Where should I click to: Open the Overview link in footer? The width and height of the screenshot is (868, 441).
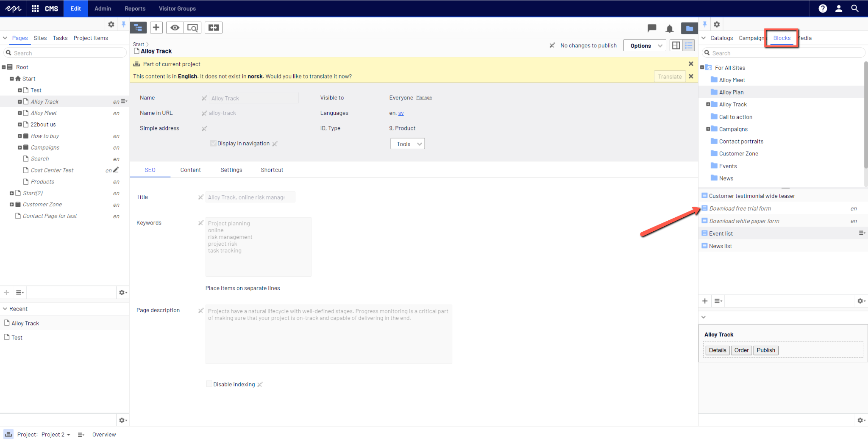[x=104, y=435]
